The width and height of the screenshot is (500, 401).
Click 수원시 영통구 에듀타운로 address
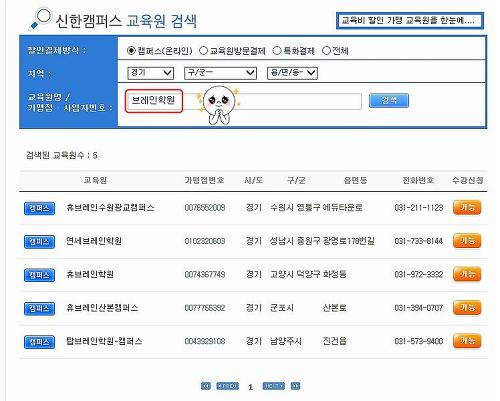(316, 208)
